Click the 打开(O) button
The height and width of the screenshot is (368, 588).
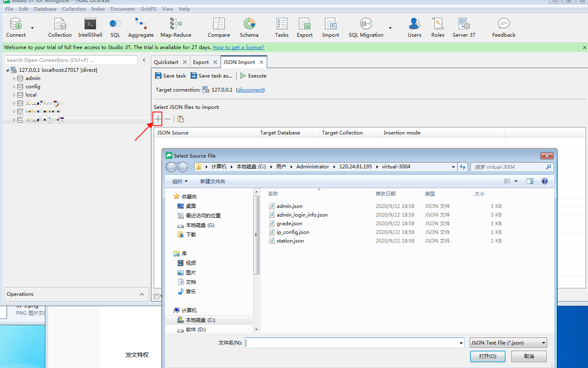coord(488,356)
